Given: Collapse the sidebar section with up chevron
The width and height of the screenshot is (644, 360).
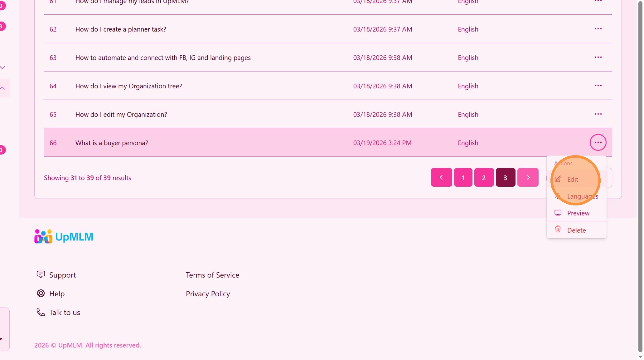Looking at the screenshot, I should (2, 88).
